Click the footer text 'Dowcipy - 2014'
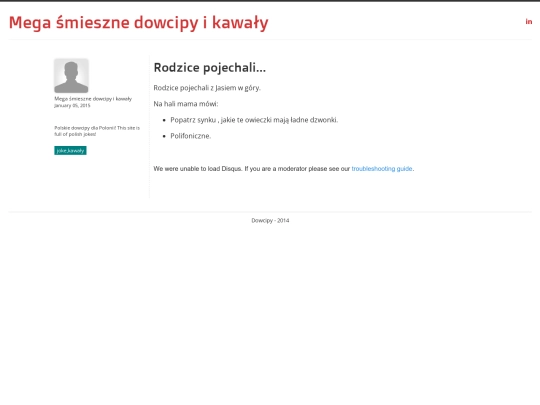This screenshot has width=540, height=405. click(x=270, y=220)
